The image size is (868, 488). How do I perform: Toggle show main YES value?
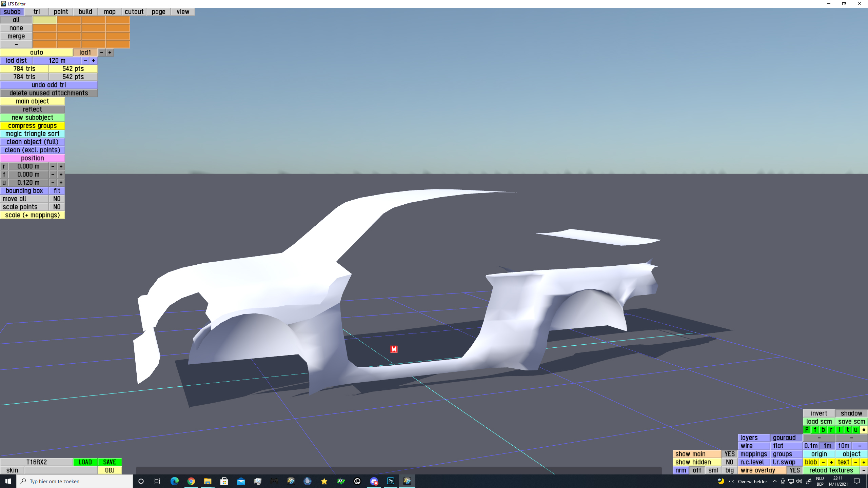pos(729,454)
